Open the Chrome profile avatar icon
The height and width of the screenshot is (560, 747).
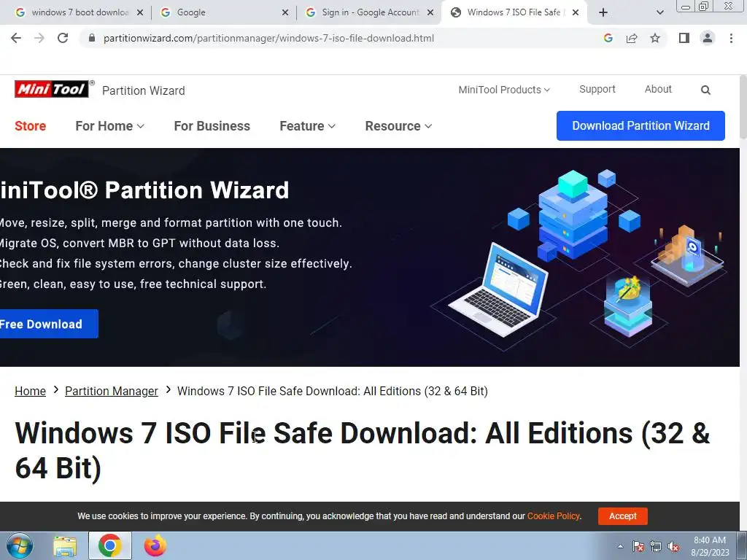pos(708,38)
